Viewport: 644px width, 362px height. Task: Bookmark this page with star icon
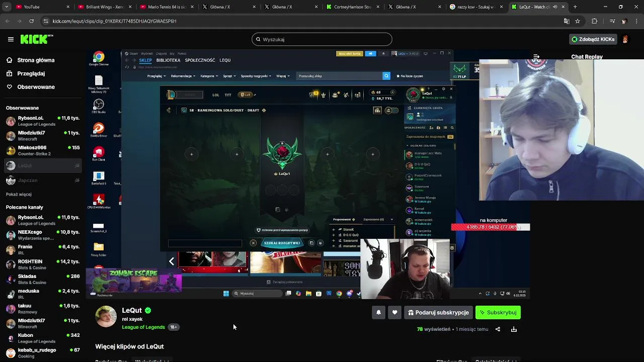pyautogui.click(x=578, y=21)
